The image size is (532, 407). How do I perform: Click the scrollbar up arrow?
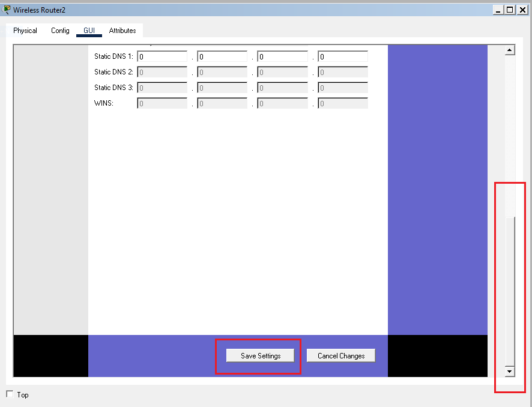[510, 50]
